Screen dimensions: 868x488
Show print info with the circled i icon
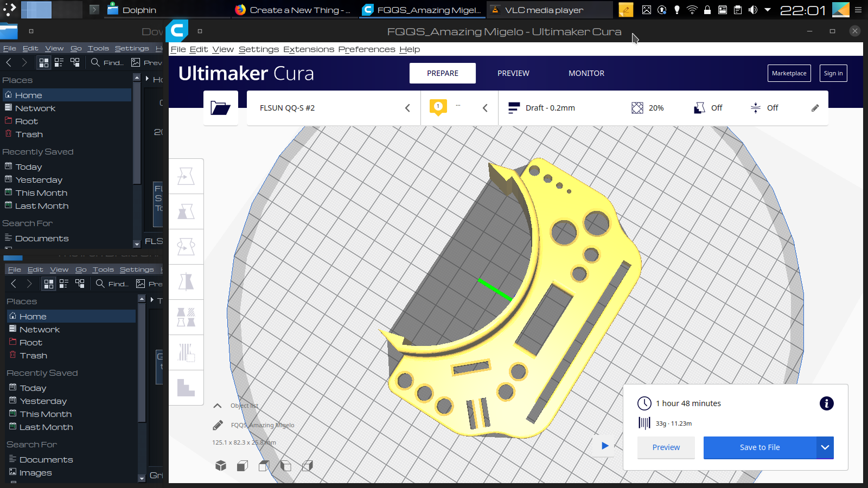(826, 403)
